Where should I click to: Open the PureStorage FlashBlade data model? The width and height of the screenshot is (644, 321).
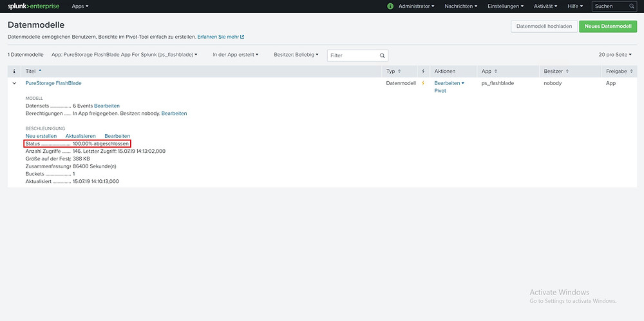click(x=53, y=83)
